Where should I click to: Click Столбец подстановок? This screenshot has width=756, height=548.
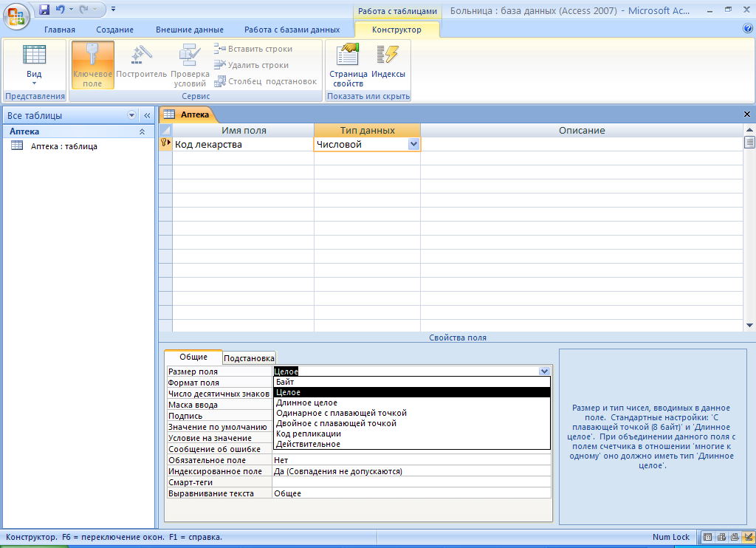(x=265, y=81)
